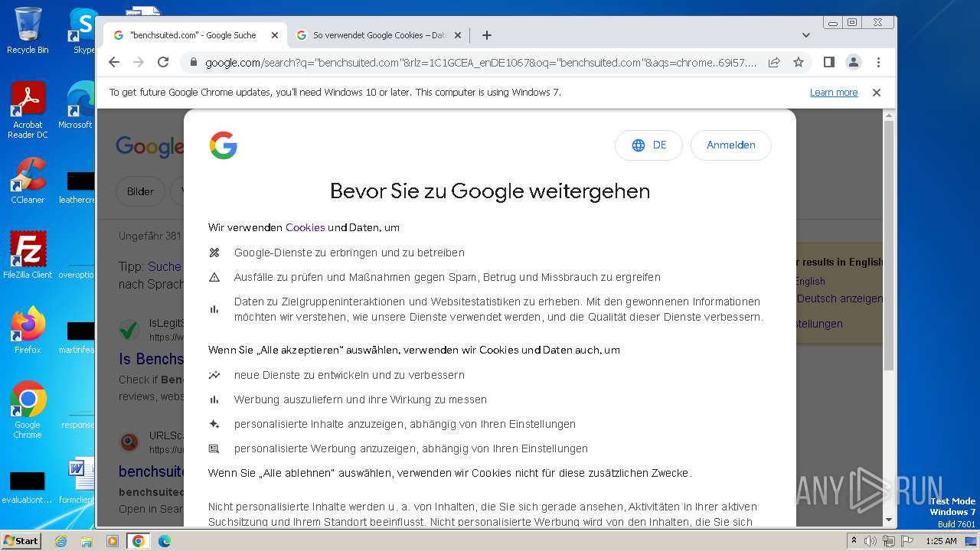Open Microsoft Edge from the taskbar

coord(164,540)
